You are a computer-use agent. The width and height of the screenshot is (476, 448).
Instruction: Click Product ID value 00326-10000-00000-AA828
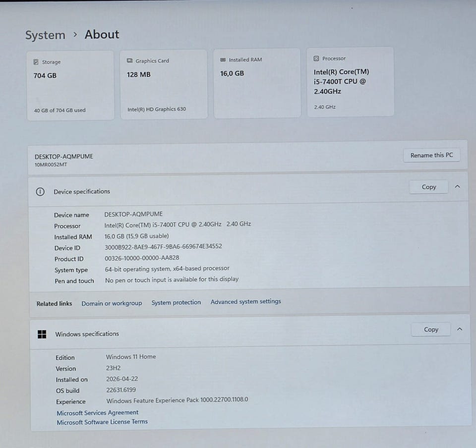coord(142,258)
